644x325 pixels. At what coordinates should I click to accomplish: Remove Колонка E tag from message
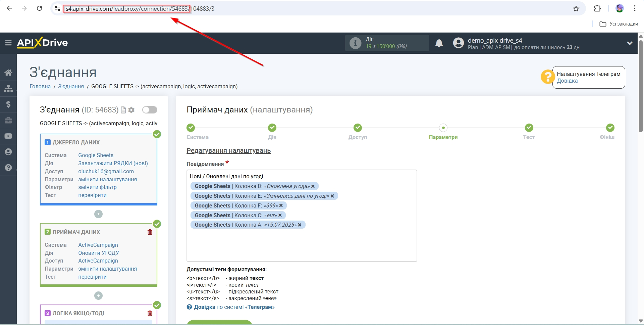pos(332,196)
